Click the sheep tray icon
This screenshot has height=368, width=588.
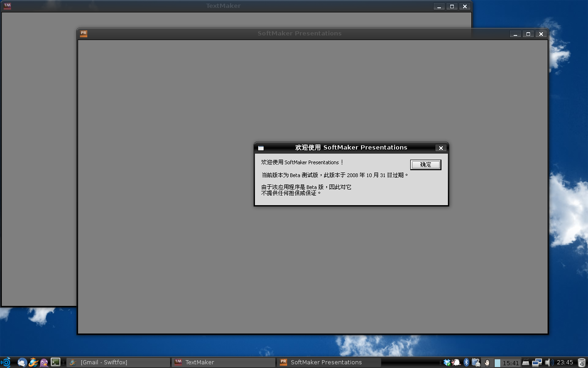click(x=456, y=362)
